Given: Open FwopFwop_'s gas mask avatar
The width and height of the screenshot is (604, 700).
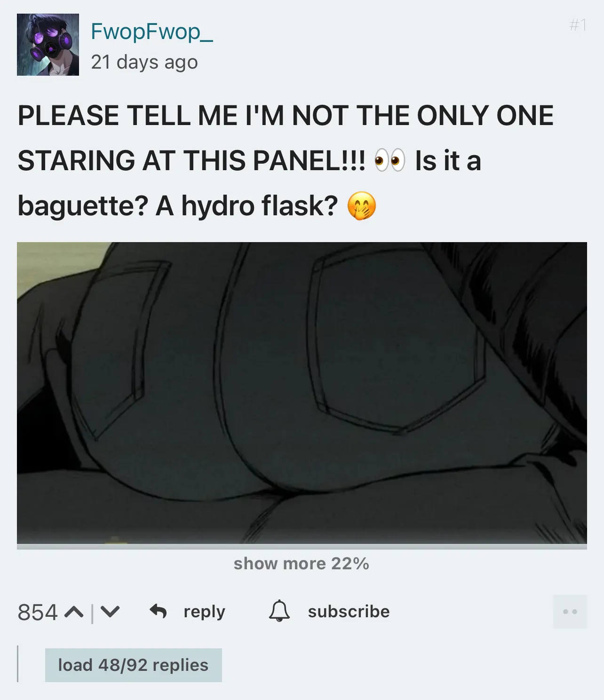Looking at the screenshot, I should click(48, 45).
